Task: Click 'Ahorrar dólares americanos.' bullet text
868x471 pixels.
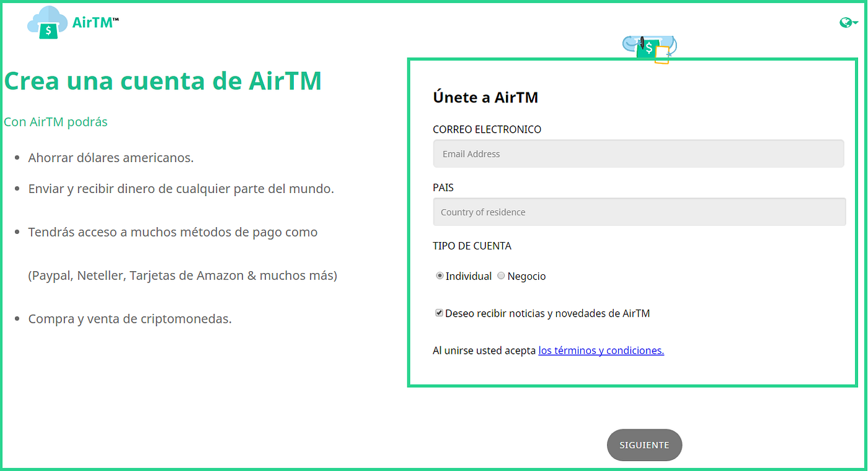Action: [x=111, y=158]
